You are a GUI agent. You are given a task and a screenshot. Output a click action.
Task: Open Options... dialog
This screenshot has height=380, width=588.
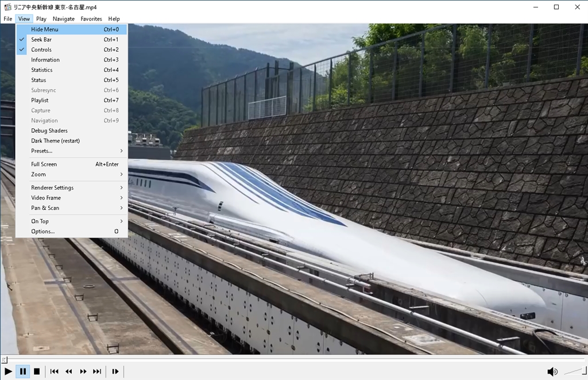pyautogui.click(x=72, y=231)
